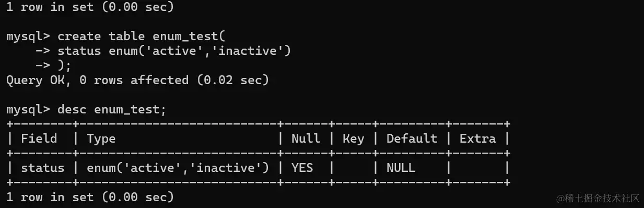Click the first mysql> prompt
644x208 pixels.
point(28,37)
